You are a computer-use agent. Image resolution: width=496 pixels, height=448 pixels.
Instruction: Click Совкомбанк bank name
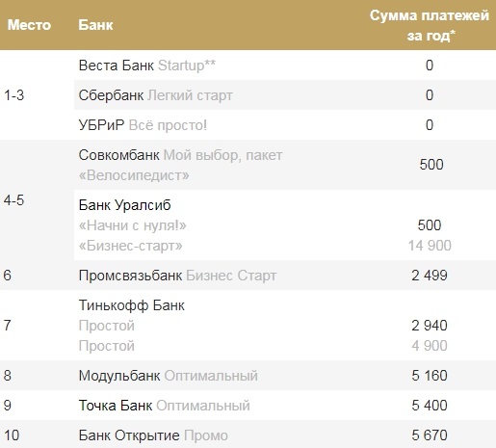pyautogui.click(x=119, y=155)
